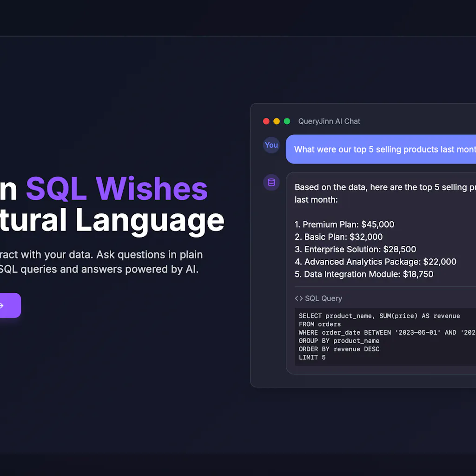Click the LIMIT 5 line in the code

312,357
